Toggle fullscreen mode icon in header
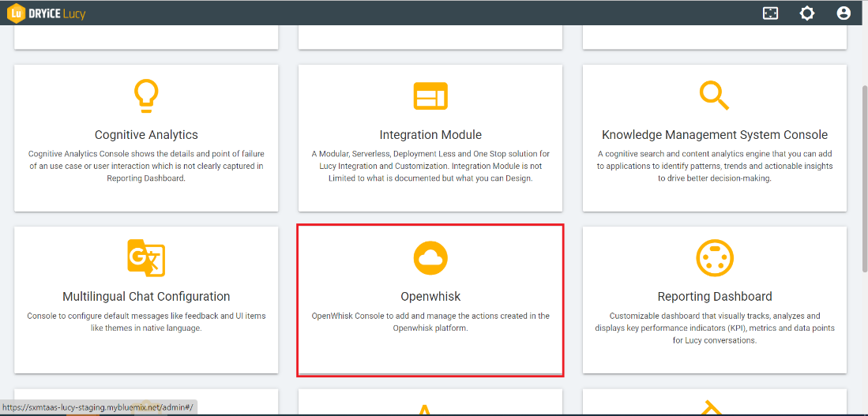The image size is (868, 416). pos(770,13)
